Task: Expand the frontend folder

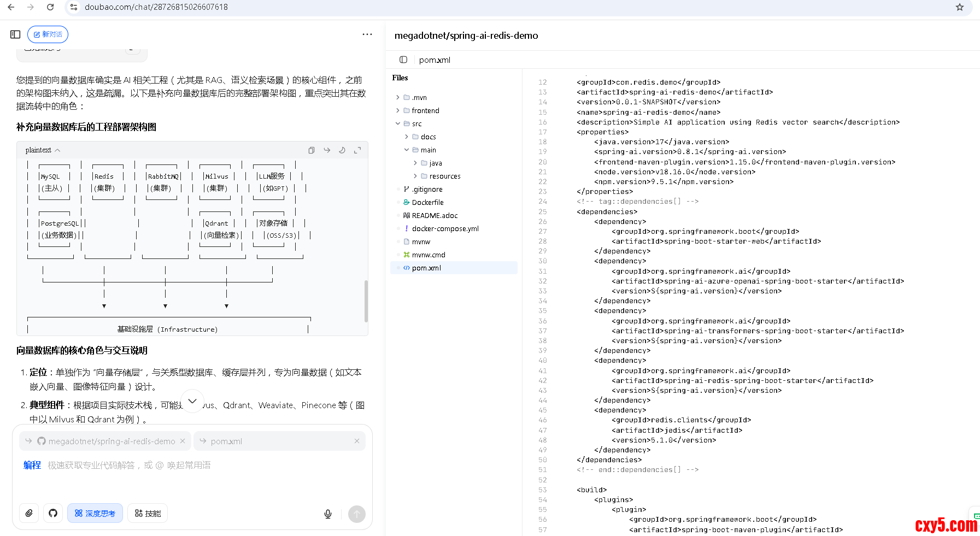Action: coord(398,110)
